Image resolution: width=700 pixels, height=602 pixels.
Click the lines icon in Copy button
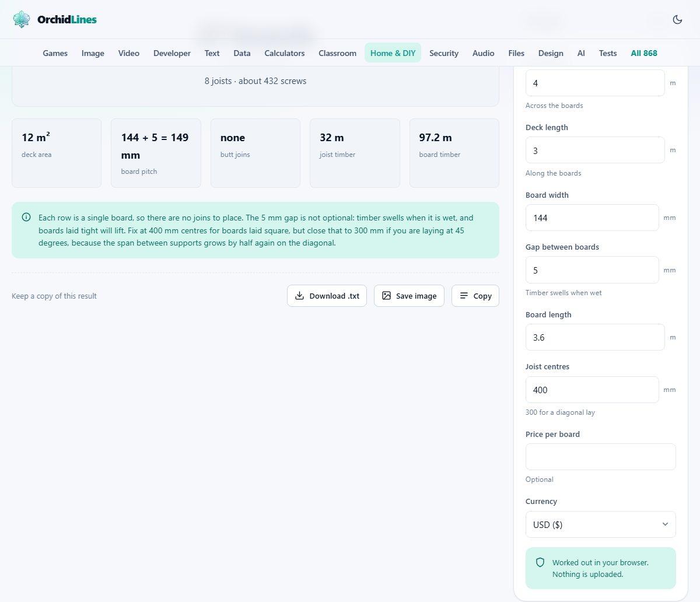(x=464, y=296)
